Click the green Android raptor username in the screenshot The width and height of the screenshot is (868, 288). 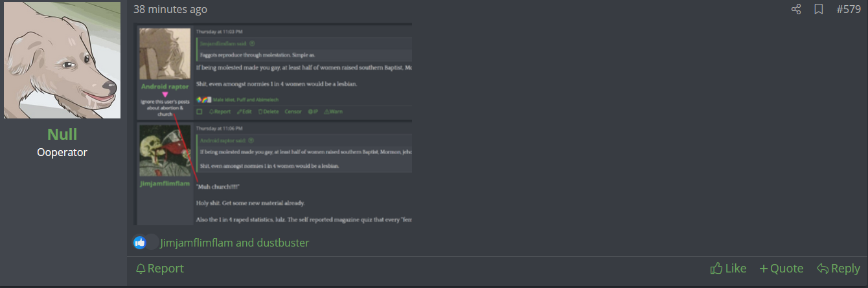[x=165, y=86]
